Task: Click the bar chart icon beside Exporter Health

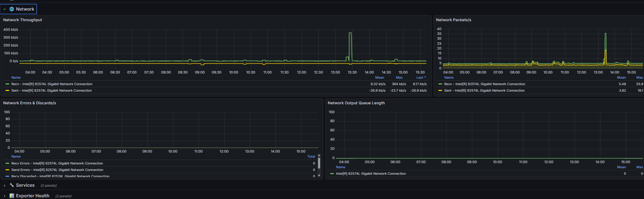Action: click(12, 196)
